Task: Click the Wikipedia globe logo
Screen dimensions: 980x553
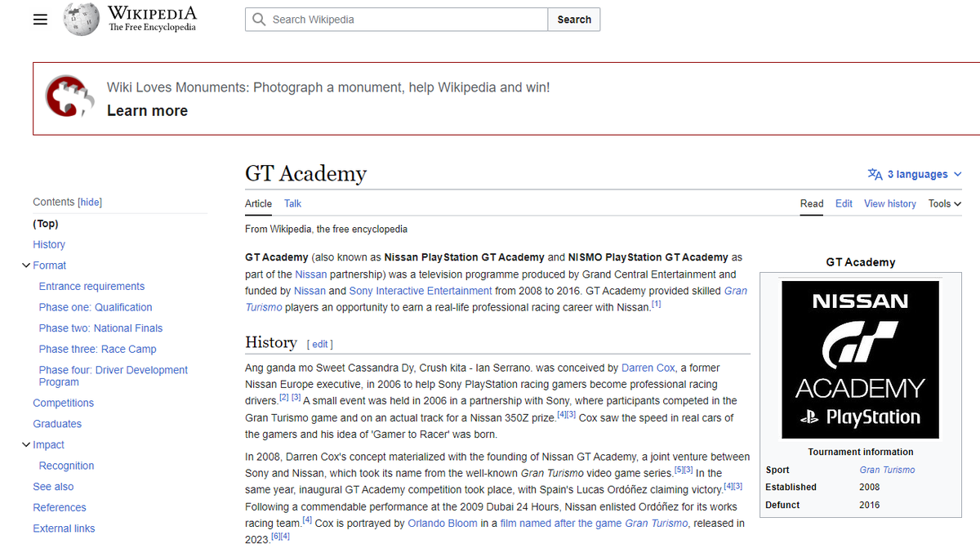Action: 82,20
